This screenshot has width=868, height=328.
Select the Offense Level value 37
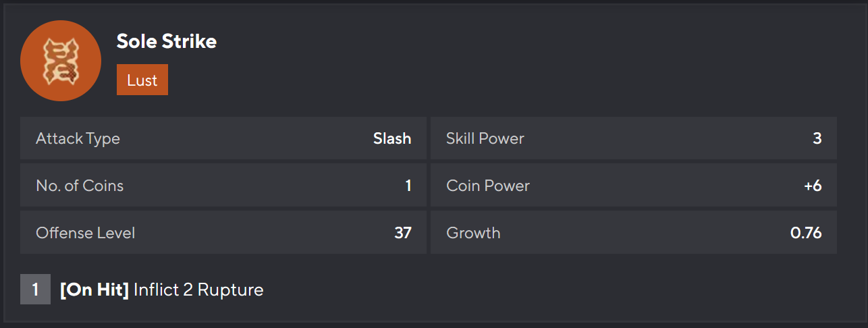click(403, 233)
